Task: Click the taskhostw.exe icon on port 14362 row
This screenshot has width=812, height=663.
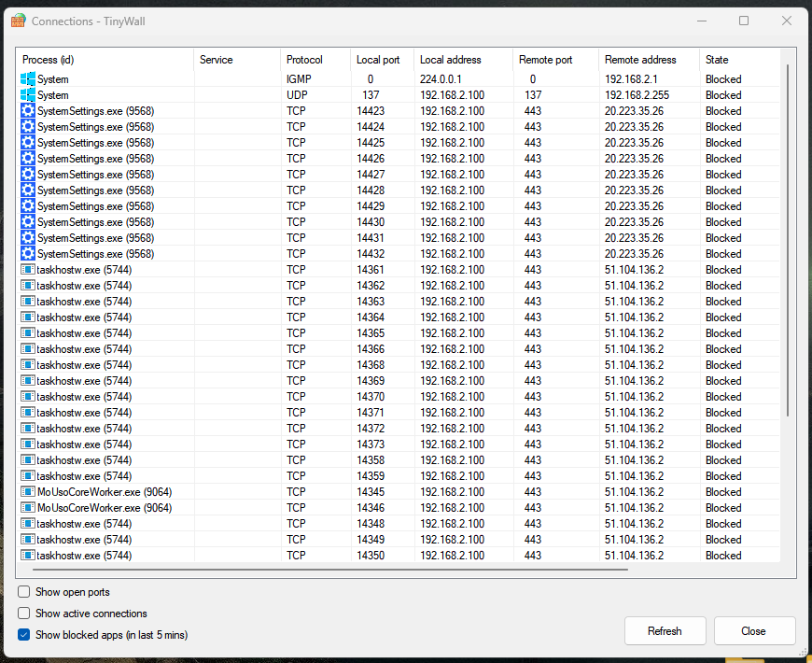Action: pyautogui.click(x=28, y=286)
